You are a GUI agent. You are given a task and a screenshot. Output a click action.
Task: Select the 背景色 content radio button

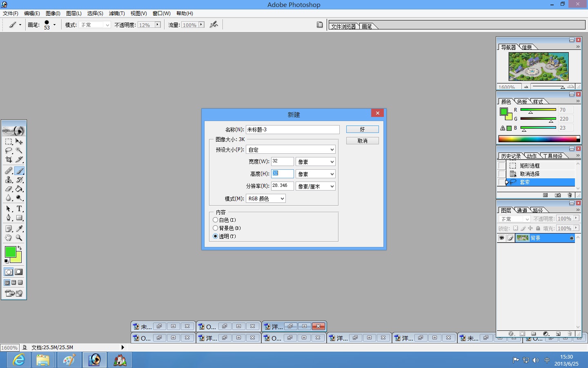coord(215,228)
